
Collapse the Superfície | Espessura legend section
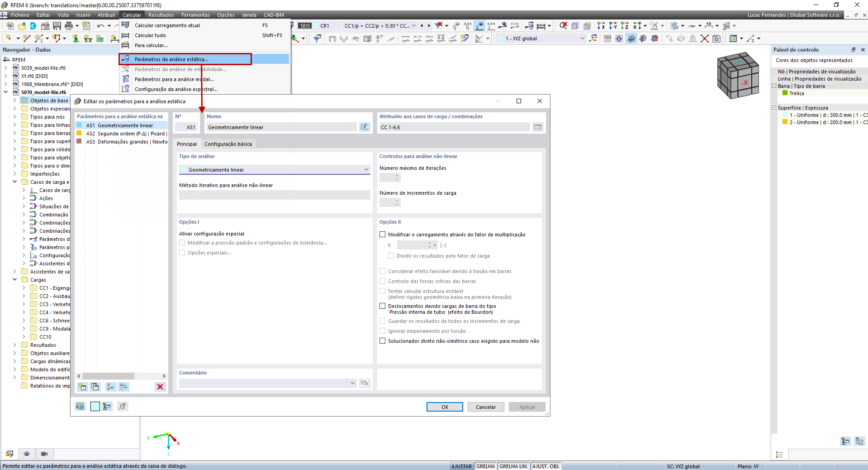774,108
